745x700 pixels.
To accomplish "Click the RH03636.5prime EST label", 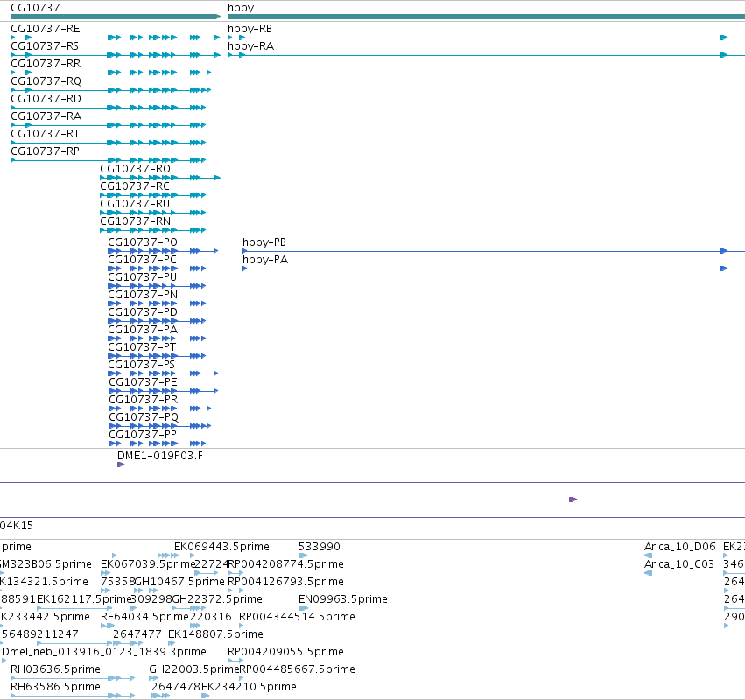I will point(55,669).
